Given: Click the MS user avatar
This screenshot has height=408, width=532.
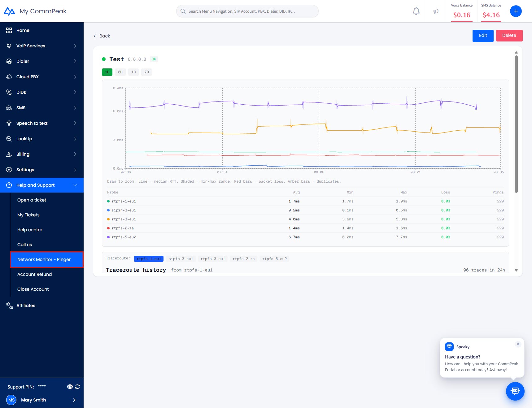Looking at the screenshot, I should pyautogui.click(x=11, y=400).
